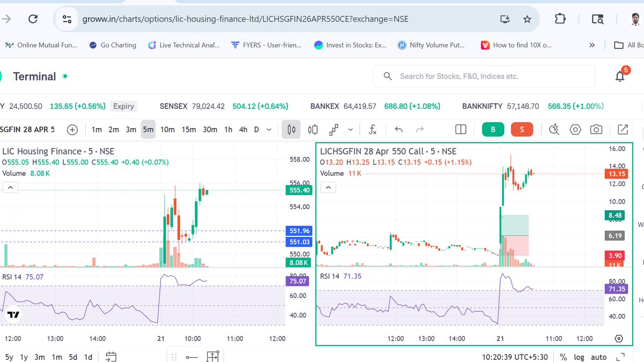Toggle percent scale on price axis
The height and width of the screenshot is (362, 644).
[x=563, y=357]
